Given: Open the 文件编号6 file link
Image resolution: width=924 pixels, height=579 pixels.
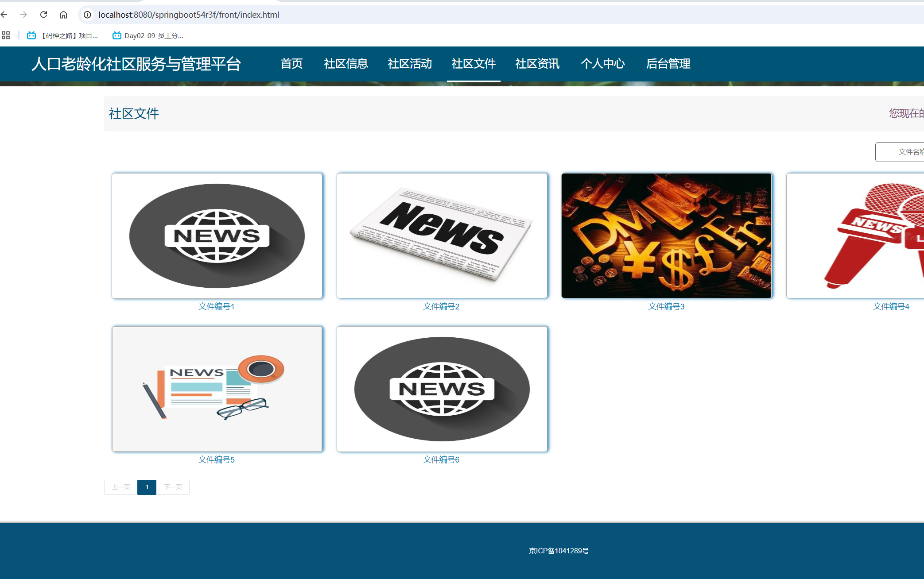Looking at the screenshot, I should (441, 459).
